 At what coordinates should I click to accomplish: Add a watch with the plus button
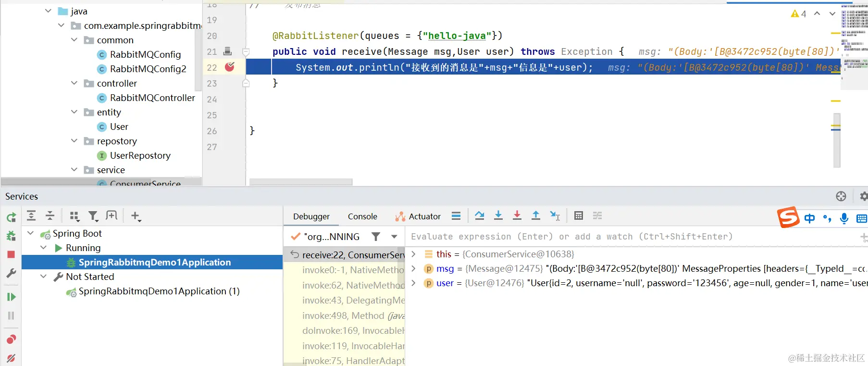coord(864,237)
